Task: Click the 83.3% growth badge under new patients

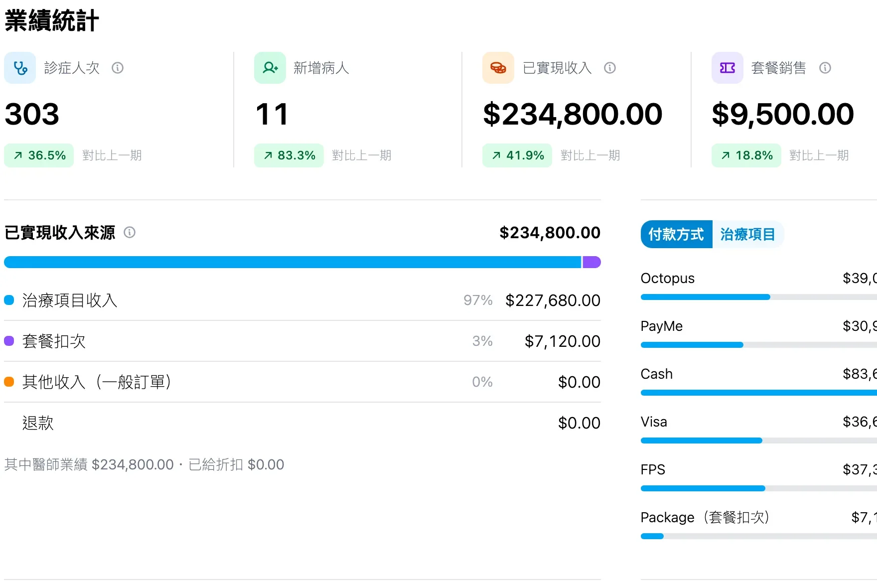Action: pos(289,155)
